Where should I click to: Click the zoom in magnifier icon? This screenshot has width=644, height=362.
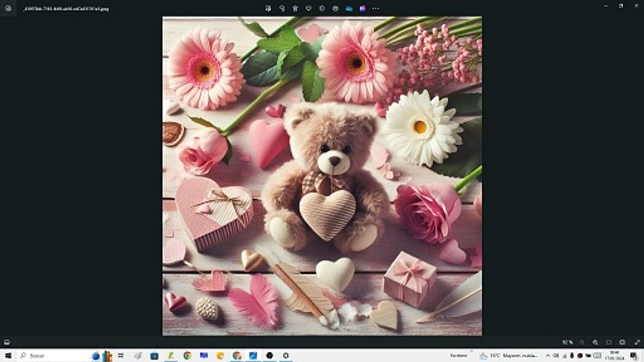coord(595,342)
